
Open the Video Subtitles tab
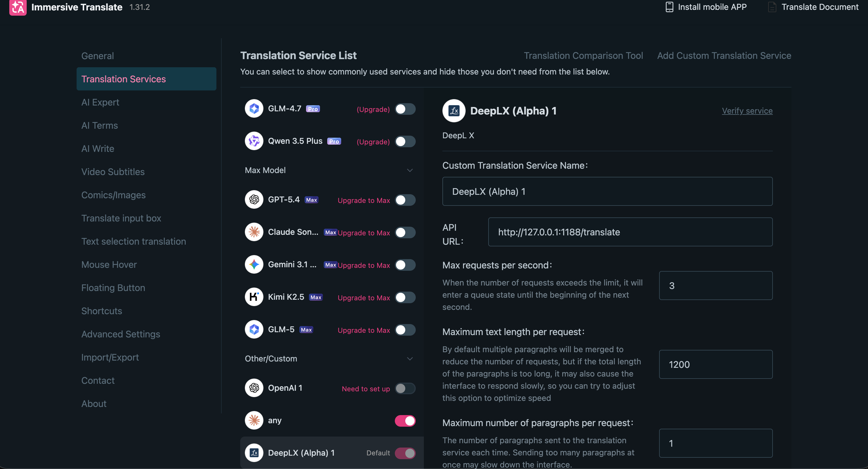click(146, 172)
